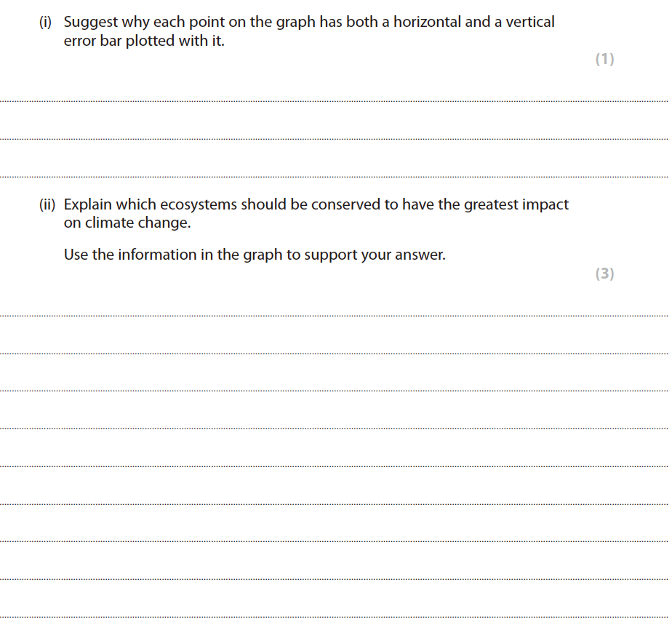Click the first answer line under question (i)

(x=335, y=100)
